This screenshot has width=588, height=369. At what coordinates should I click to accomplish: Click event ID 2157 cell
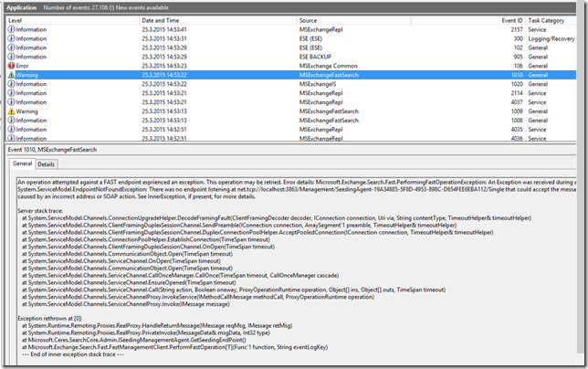[x=517, y=29]
